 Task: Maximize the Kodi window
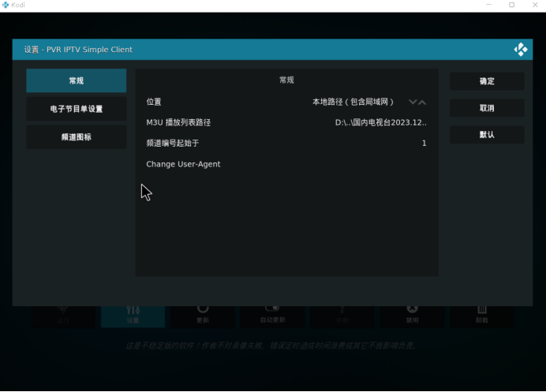(x=511, y=5)
